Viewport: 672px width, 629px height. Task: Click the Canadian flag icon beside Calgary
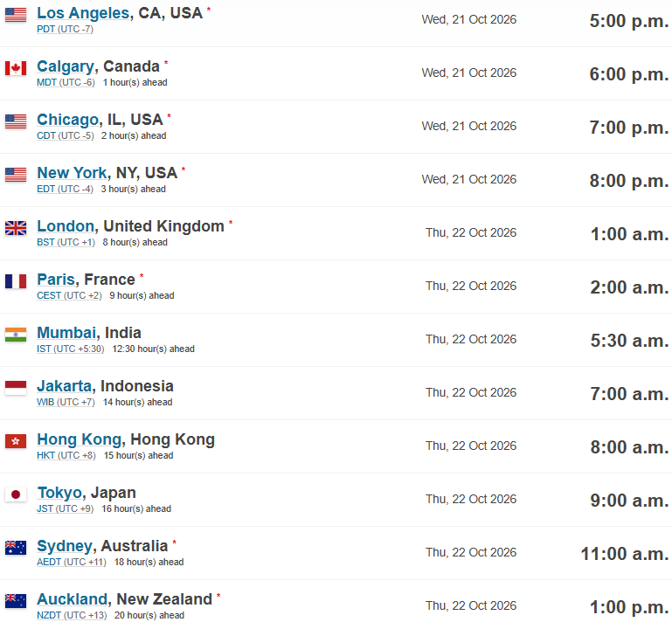pyautogui.click(x=16, y=68)
